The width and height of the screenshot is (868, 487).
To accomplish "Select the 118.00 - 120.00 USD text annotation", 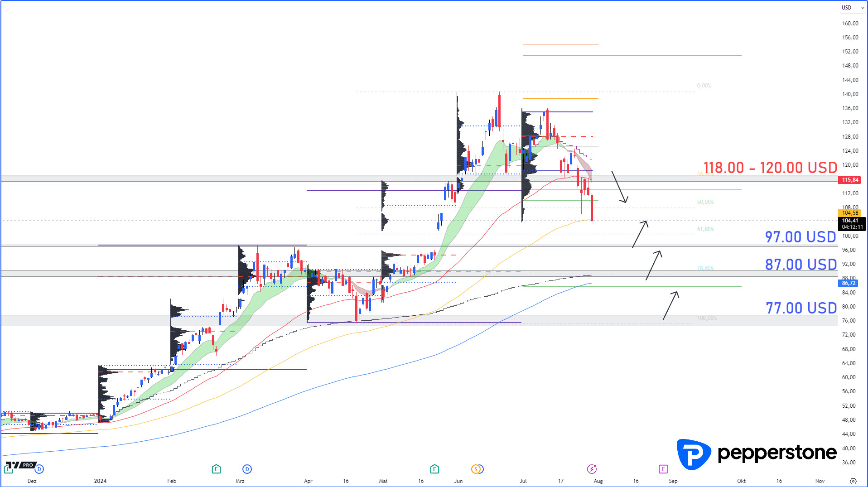I will coord(770,168).
